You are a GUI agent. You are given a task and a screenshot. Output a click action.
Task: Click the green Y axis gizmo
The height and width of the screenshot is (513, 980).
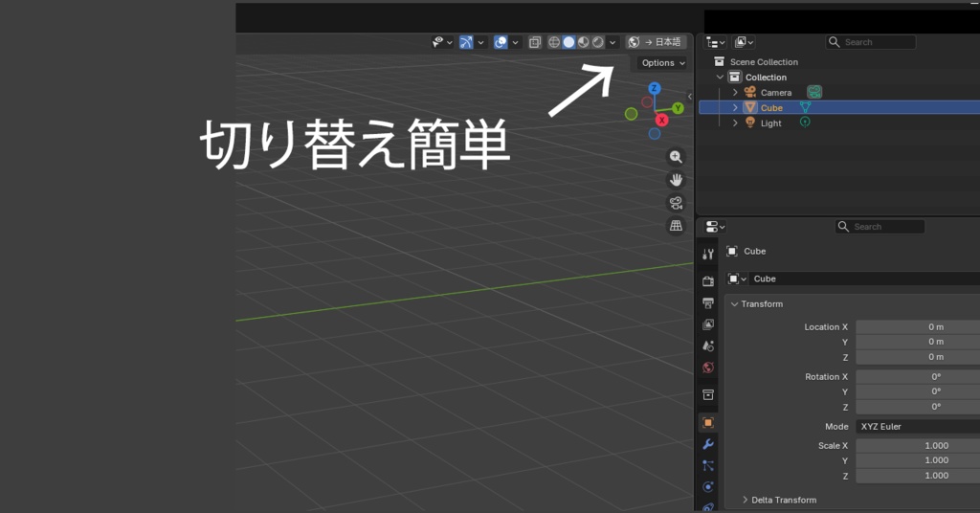coord(678,108)
